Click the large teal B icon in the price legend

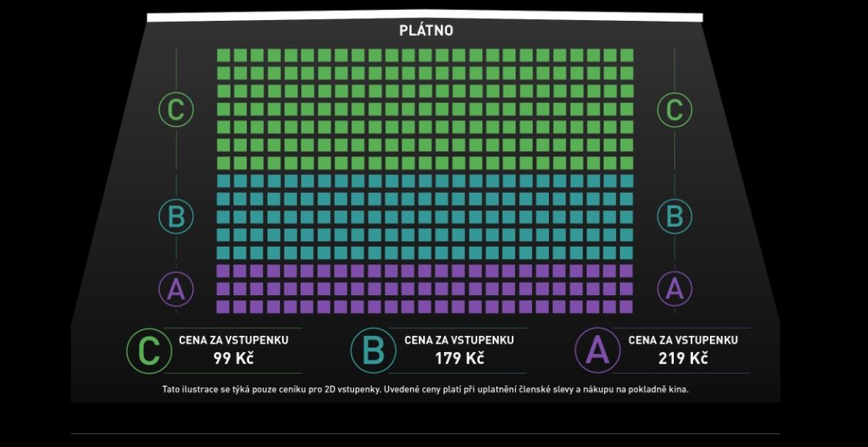point(373,351)
